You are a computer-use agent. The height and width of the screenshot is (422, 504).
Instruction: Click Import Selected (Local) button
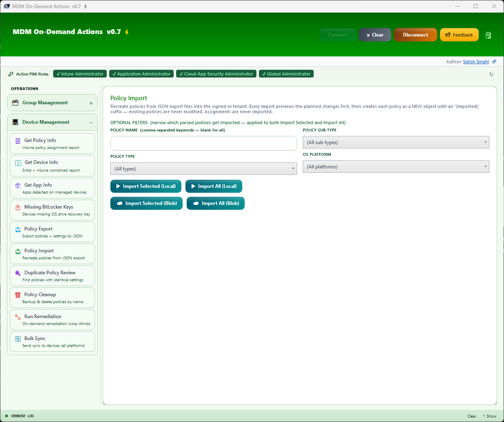(146, 186)
